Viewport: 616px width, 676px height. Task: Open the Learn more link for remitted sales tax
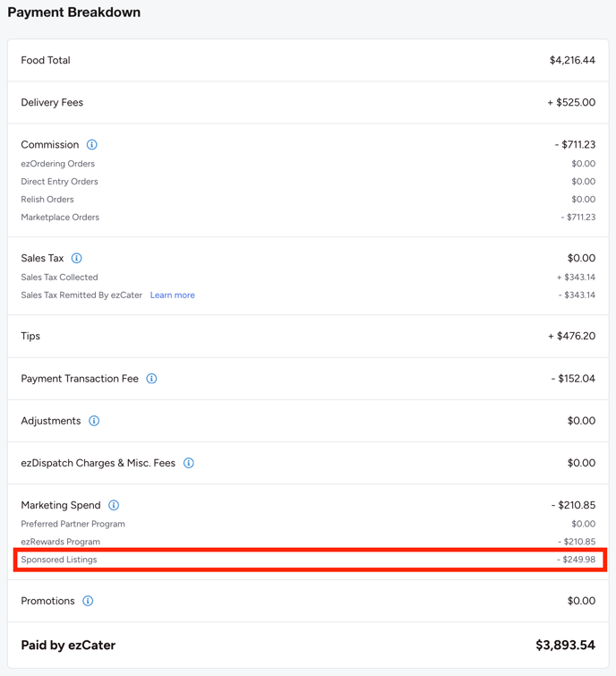coord(172,295)
